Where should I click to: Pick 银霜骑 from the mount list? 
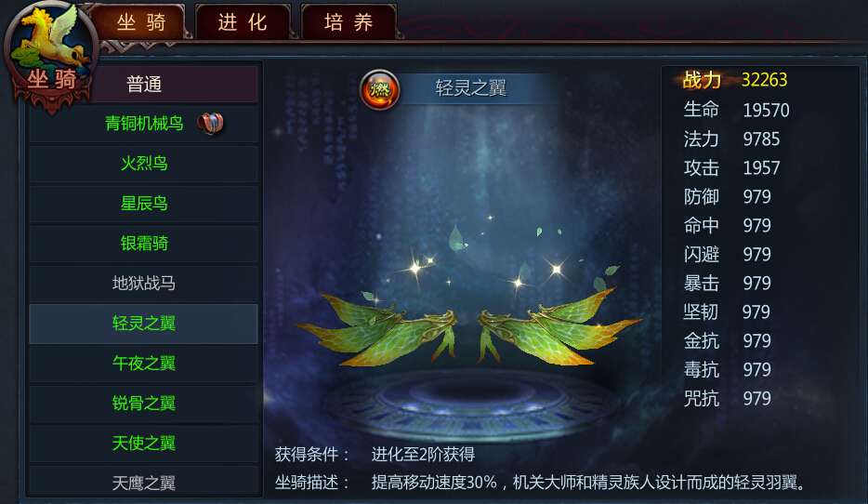[x=143, y=243]
